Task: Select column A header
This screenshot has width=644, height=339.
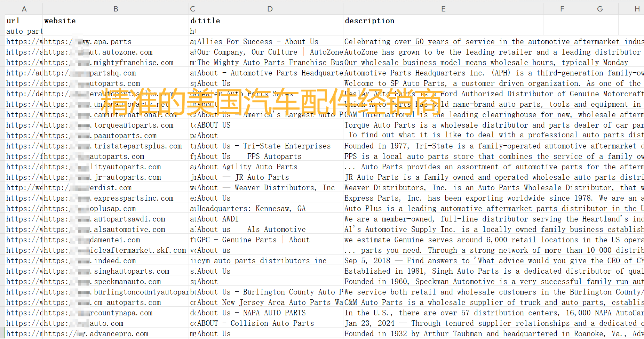Action: [24, 9]
